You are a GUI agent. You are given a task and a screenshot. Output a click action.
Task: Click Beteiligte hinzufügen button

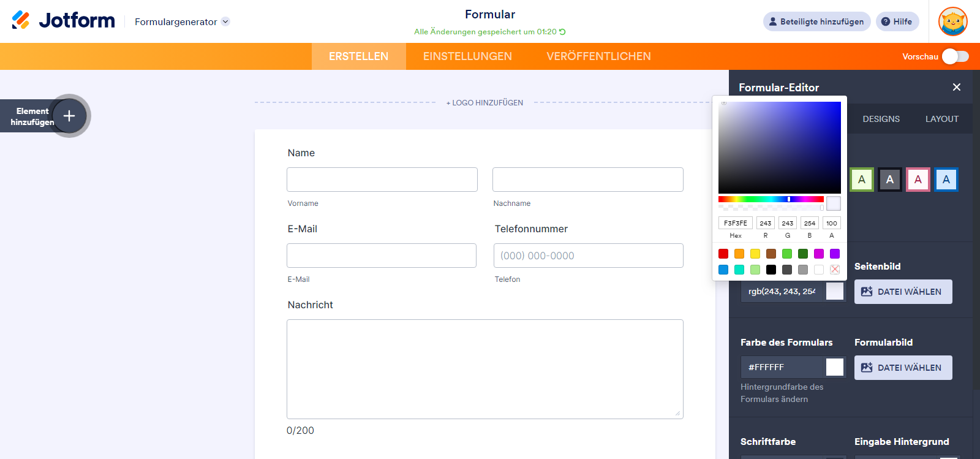click(x=816, y=21)
